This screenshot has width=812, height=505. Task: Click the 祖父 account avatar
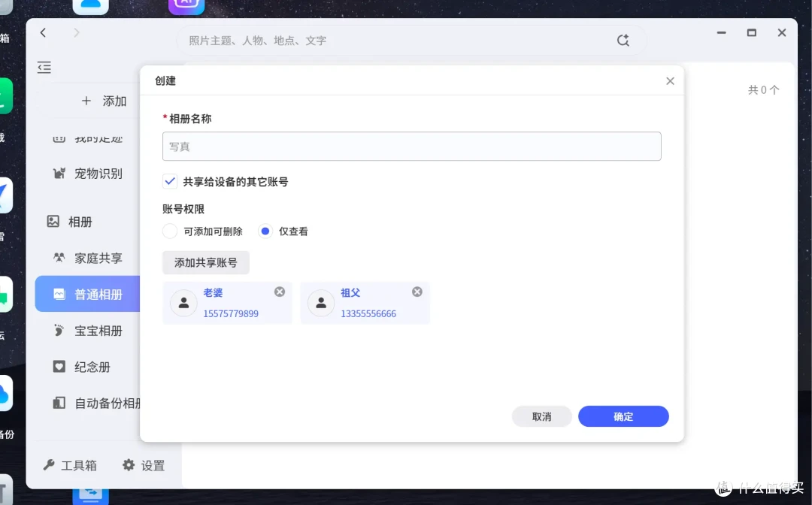tap(321, 303)
